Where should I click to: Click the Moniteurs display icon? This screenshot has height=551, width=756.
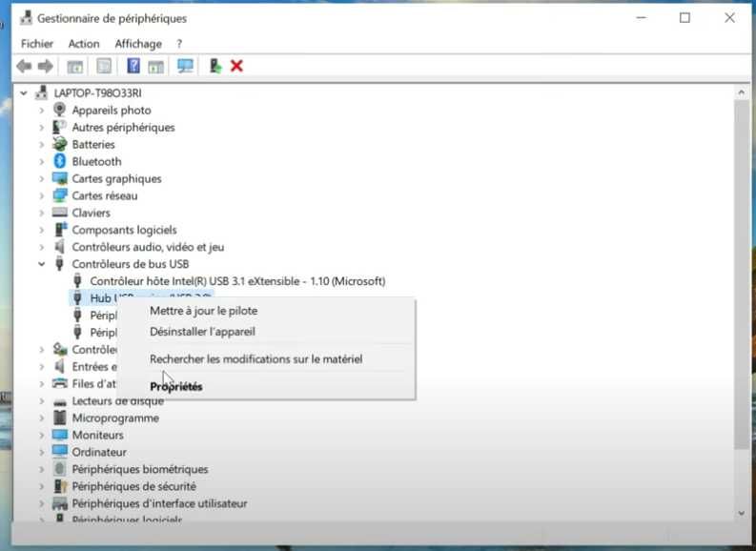60,435
